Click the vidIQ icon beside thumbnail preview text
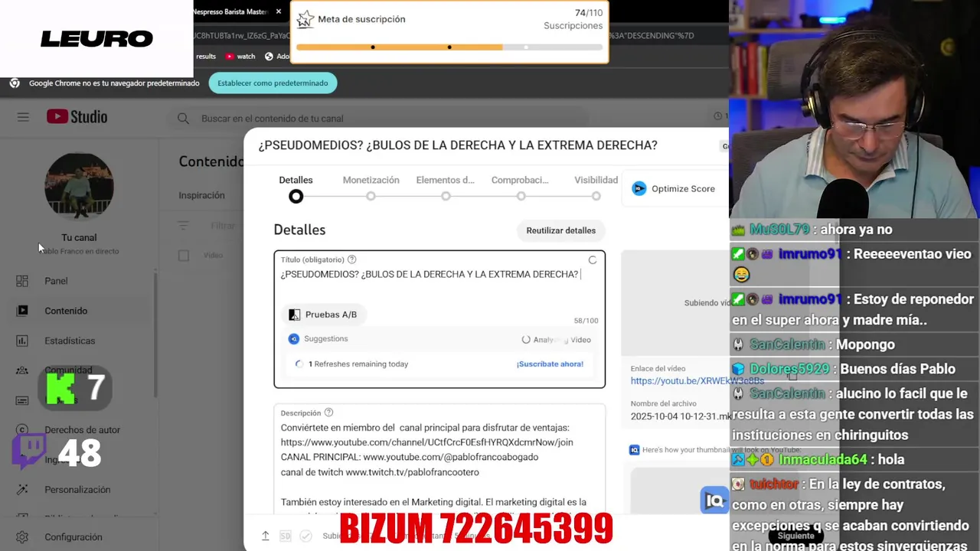The height and width of the screenshot is (551, 980). [634, 450]
